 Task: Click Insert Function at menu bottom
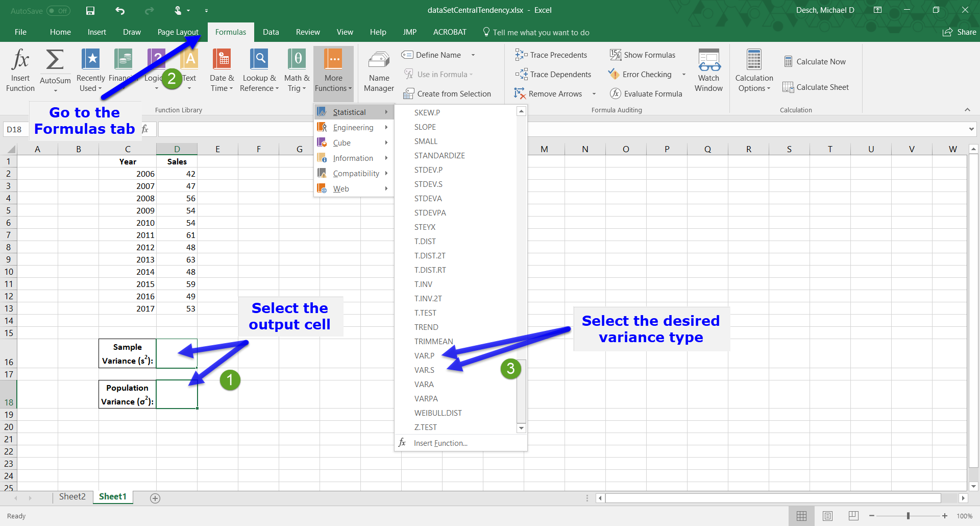[440, 443]
